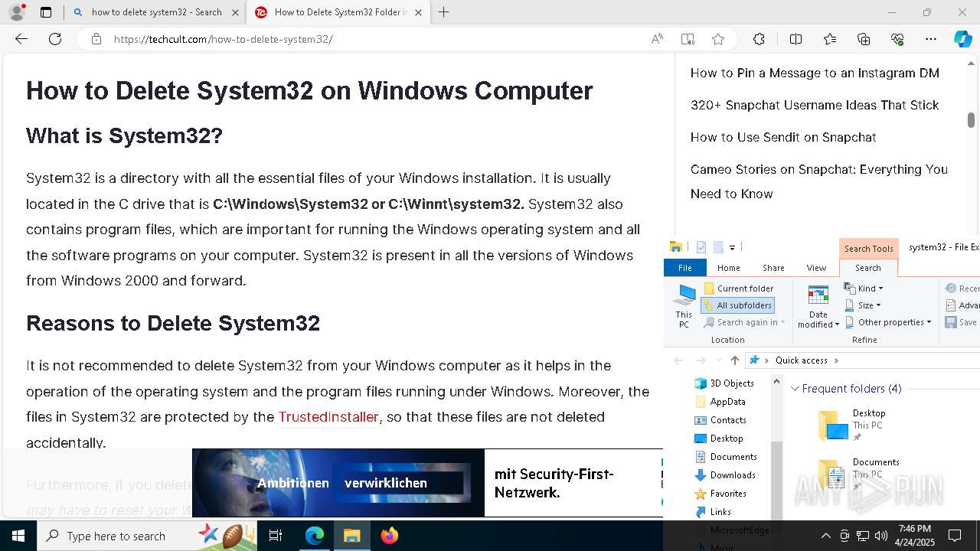Switch to Share ribbon tab
This screenshot has height=551, width=980.
click(x=773, y=268)
